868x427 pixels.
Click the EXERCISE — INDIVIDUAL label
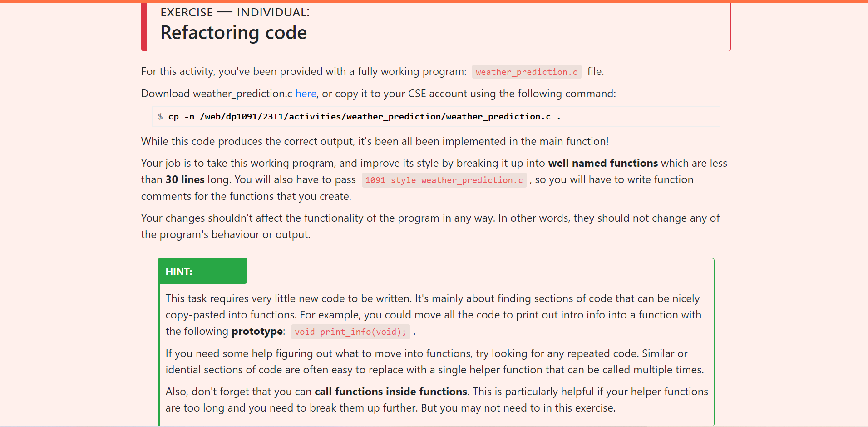(234, 12)
